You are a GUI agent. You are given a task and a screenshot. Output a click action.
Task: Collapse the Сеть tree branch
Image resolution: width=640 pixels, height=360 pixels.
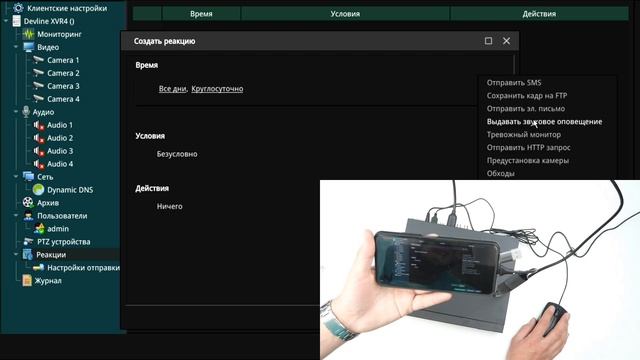coord(16,176)
